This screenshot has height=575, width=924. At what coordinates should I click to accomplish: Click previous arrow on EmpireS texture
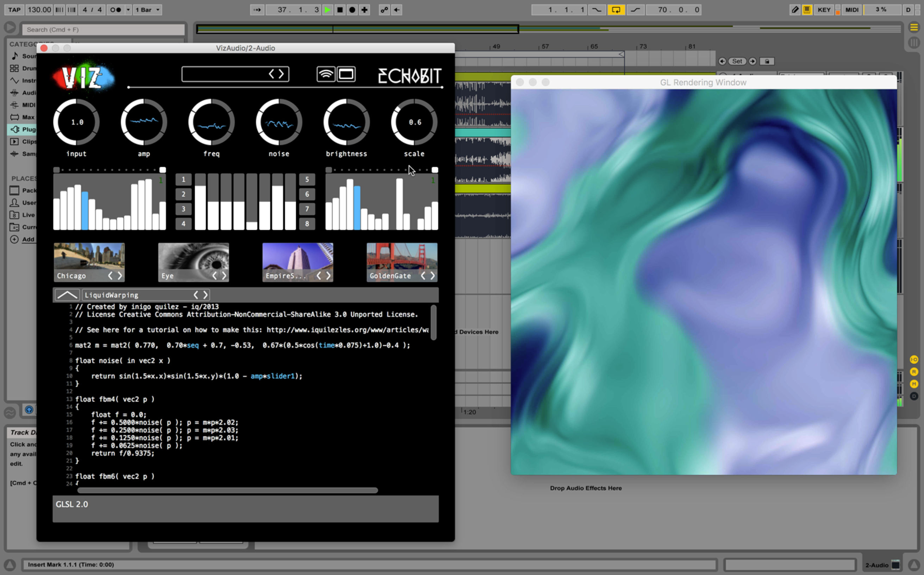[319, 276]
